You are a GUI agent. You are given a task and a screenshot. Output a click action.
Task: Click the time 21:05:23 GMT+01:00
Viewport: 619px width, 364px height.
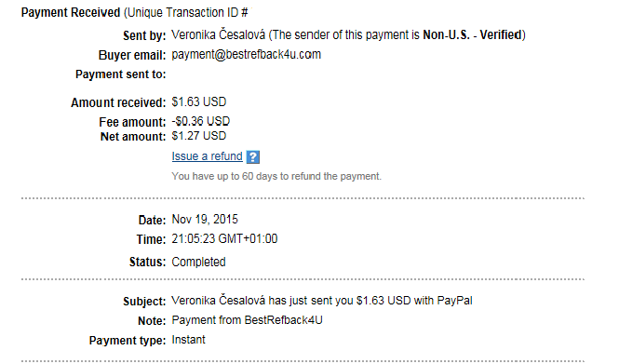click(x=224, y=239)
